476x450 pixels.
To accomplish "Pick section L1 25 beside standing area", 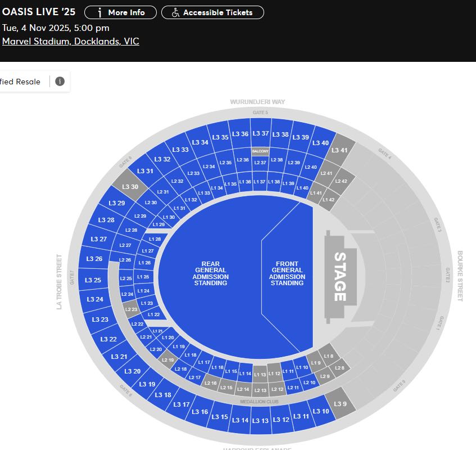I will (143, 277).
